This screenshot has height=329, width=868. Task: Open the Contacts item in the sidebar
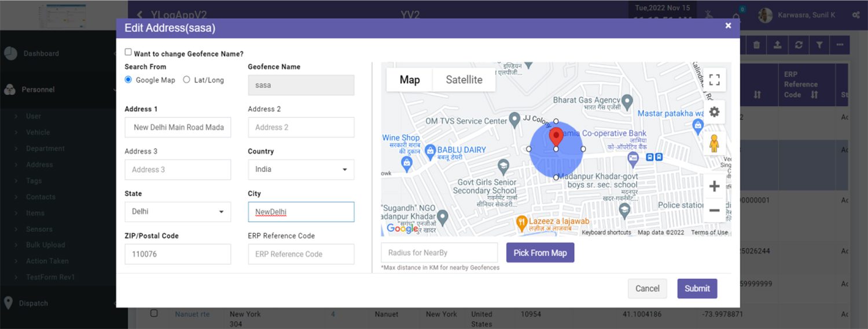click(x=41, y=197)
